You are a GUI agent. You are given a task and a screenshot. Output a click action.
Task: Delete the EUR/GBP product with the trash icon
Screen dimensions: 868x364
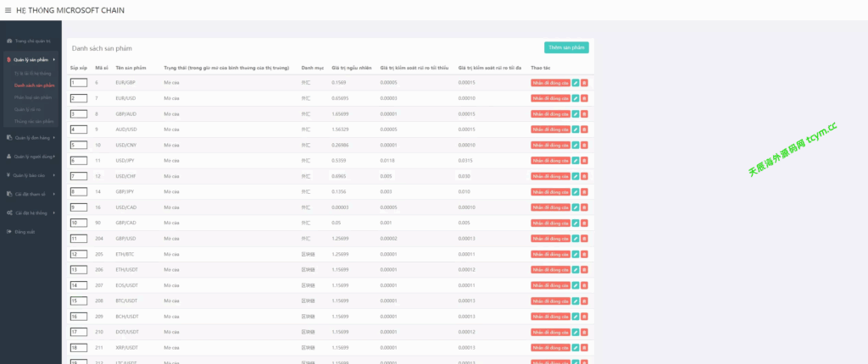(585, 82)
